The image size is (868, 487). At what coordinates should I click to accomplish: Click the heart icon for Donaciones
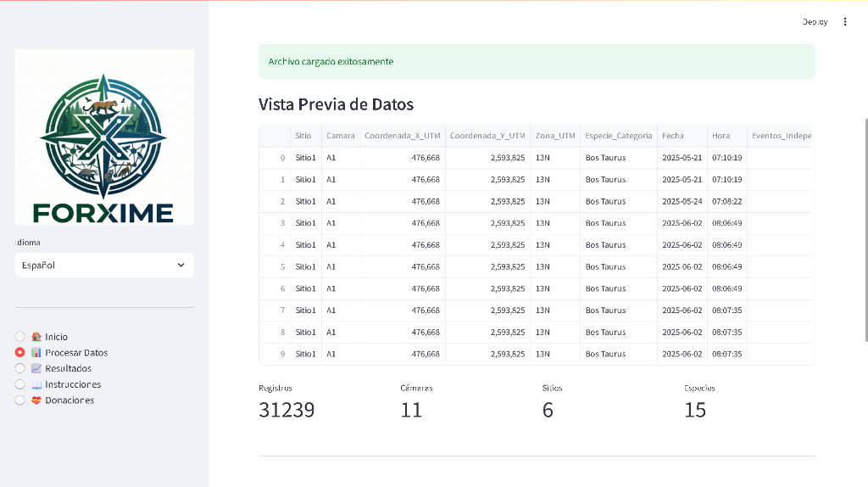[x=36, y=400]
